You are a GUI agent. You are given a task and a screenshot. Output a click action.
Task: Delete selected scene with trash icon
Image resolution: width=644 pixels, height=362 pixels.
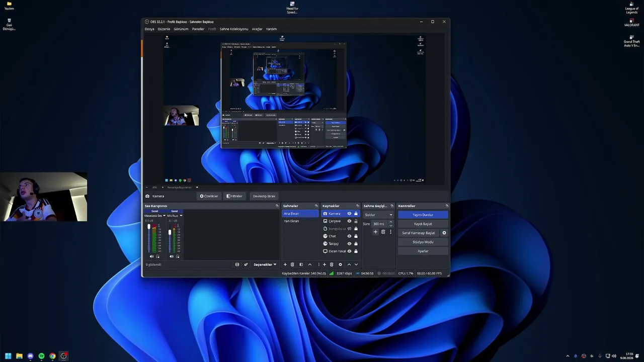pyautogui.click(x=292, y=264)
